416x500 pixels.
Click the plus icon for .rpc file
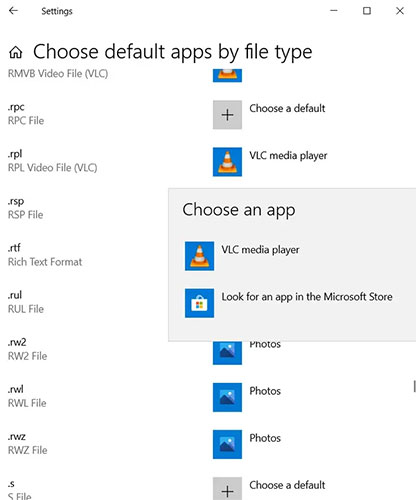pos(227,115)
